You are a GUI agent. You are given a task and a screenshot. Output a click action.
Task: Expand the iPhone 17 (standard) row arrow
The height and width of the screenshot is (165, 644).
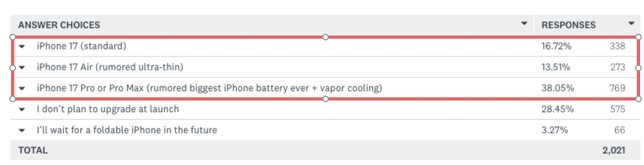point(22,47)
